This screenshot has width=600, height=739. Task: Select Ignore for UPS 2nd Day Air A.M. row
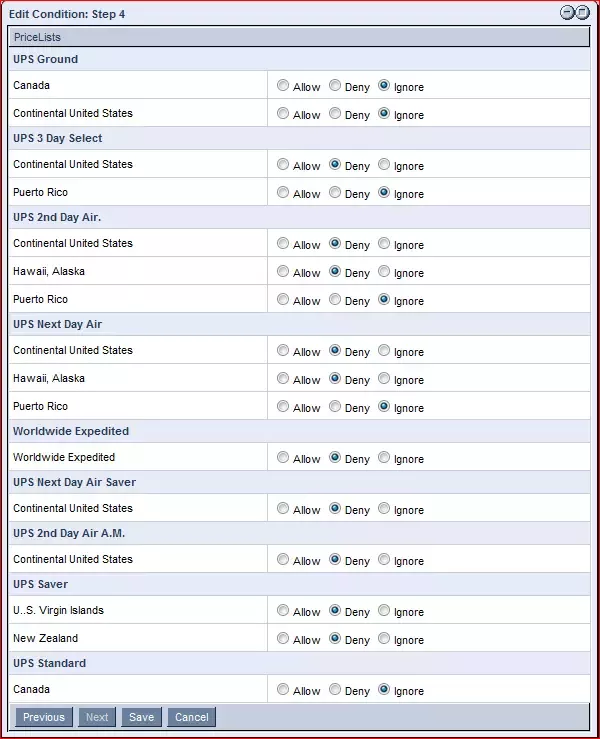pyautogui.click(x=384, y=559)
